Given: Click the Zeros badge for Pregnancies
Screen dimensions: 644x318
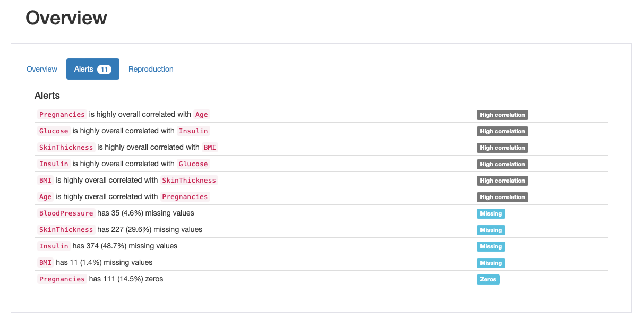Looking at the screenshot, I should tap(488, 279).
